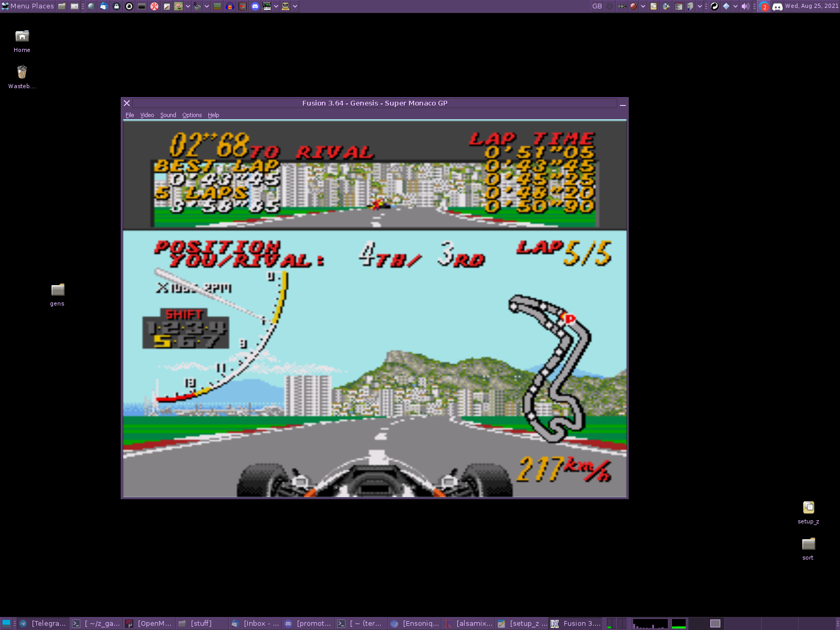840x630 pixels.
Task: Launch Discord from the top-left panel launchers
Action: point(255,6)
